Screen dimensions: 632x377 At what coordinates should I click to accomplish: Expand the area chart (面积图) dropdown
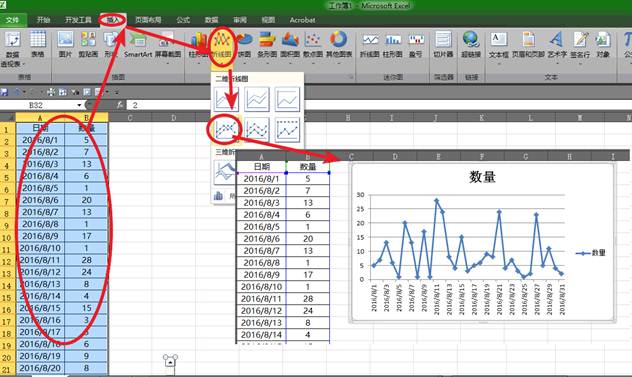(x=290, y=46)
